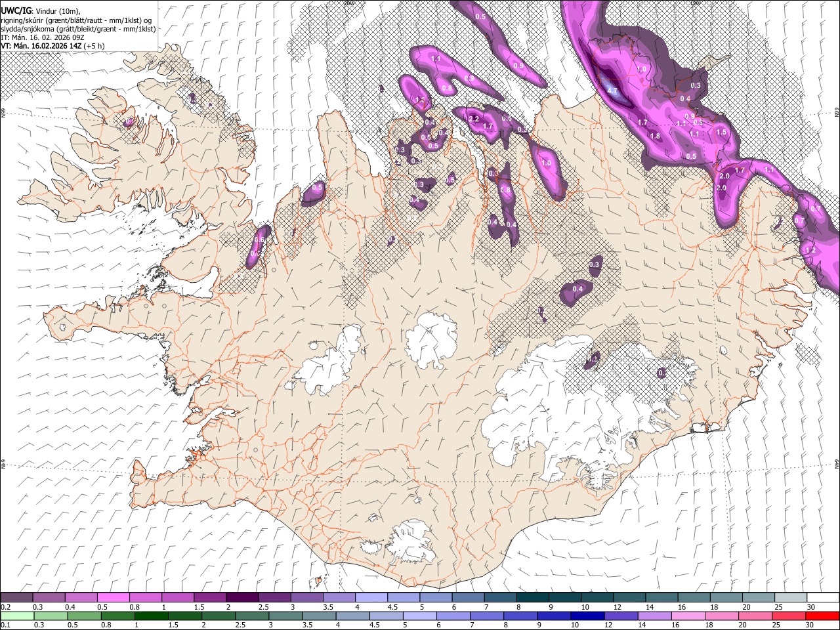Click the 'rigning/skúrir' legend description line
The width and height of the screenshot is (840, 630).
[x=76, y=20]
